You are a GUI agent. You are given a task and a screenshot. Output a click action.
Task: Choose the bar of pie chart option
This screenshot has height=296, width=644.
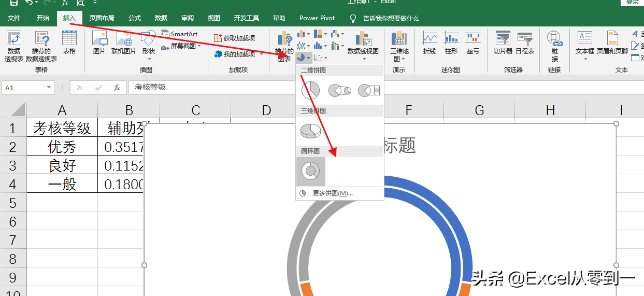(369, 91)
